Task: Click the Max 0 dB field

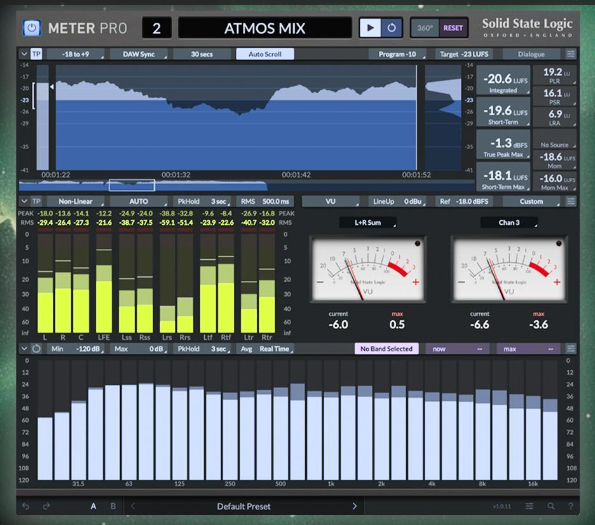Action: coord(139,349)
